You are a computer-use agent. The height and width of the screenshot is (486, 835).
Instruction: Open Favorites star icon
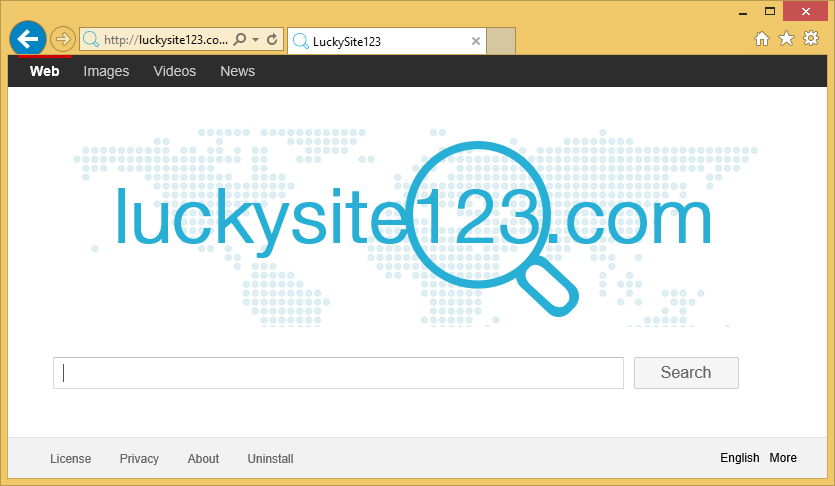786,39
